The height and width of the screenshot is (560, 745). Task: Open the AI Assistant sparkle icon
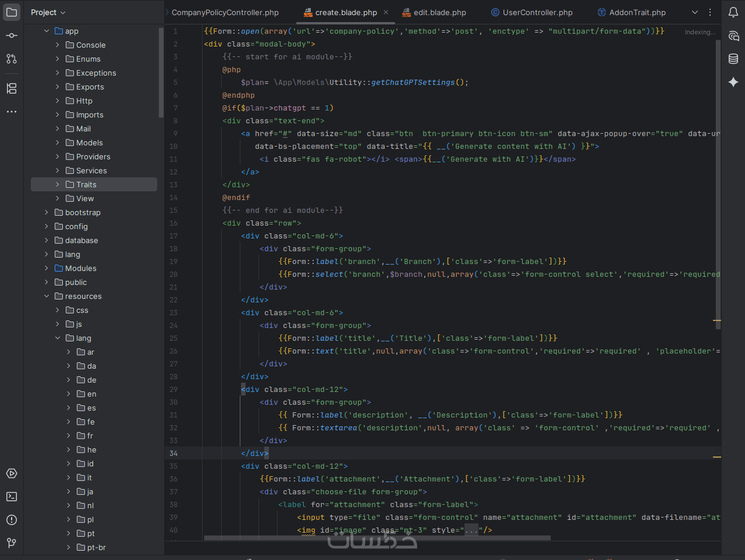click(733, 82)
